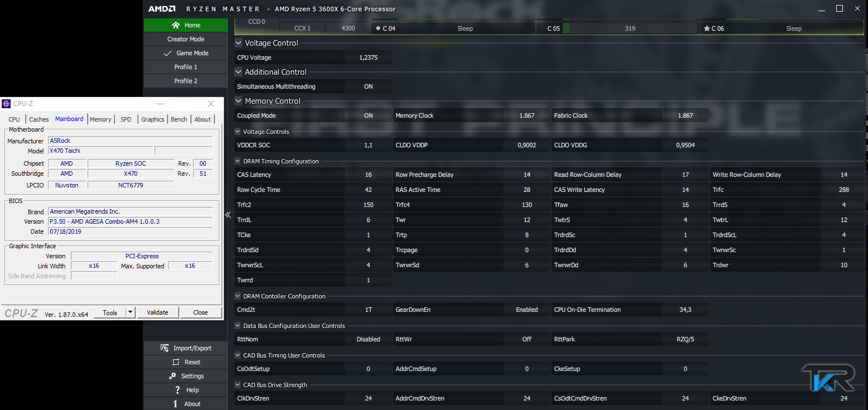Click the CLDO VDDP value 0,9002
The height and width of the screenshot is (410, 868).
click(527, 145)
